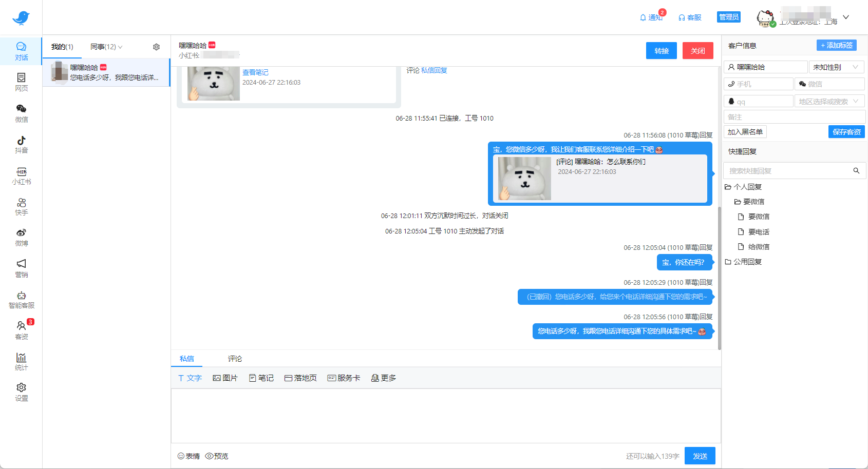Open the 表情 emoji picker
Screen dimensions: 868x469
coord(188,456)
